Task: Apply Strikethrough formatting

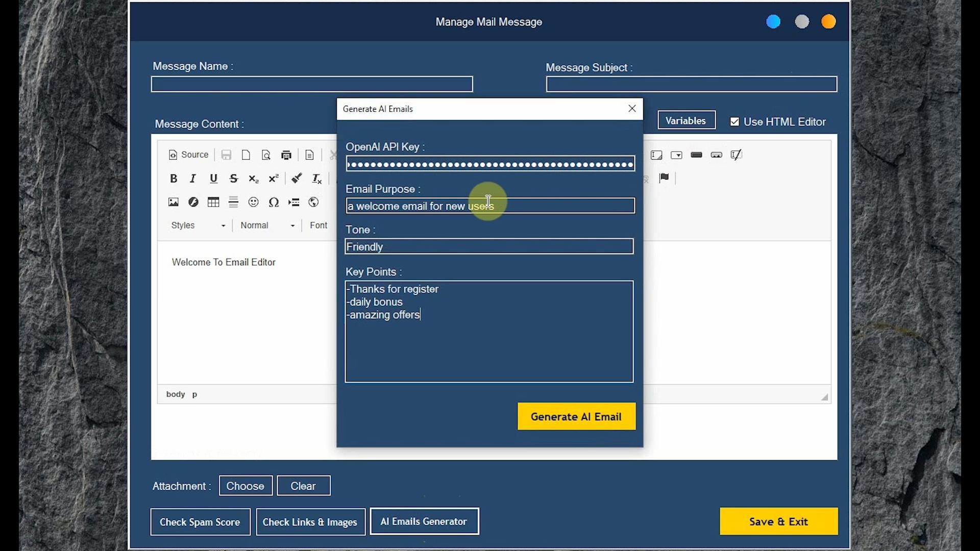Action: (233, 179)
